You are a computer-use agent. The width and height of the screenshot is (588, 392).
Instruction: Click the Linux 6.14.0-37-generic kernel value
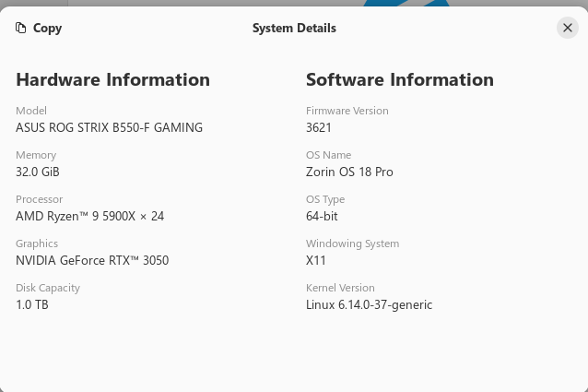click(x=369, y=304)
